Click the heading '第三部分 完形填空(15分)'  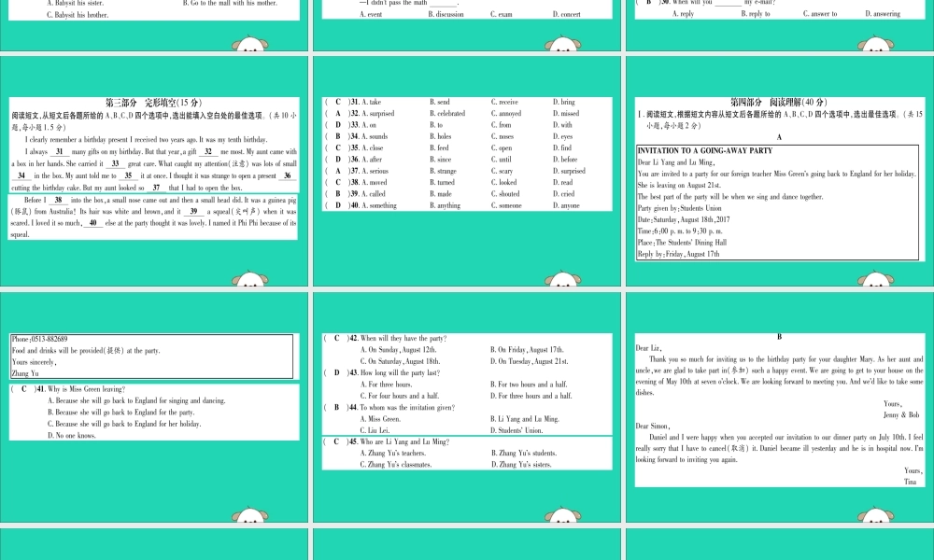click(154, 103)
